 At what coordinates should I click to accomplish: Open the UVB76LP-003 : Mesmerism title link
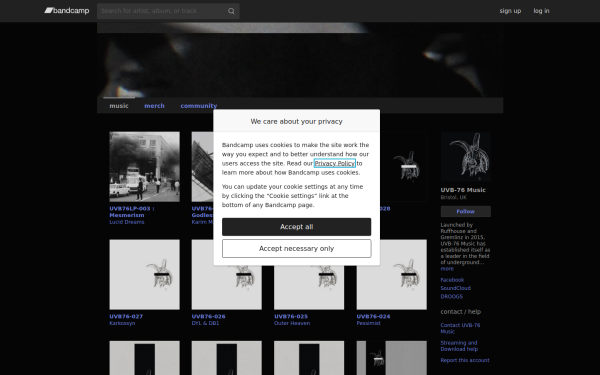(132, 212)
